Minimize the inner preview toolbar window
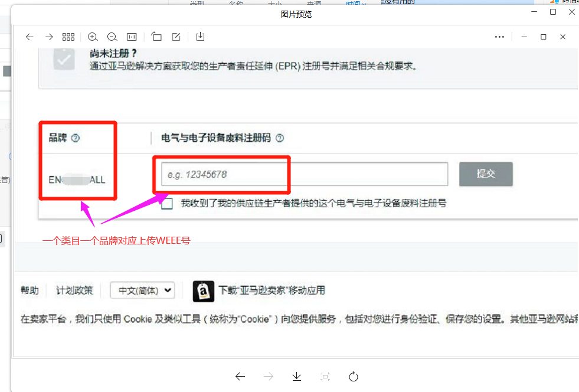Image resolution: width=579 pixels, height=392 pixels. click(524, 37)
